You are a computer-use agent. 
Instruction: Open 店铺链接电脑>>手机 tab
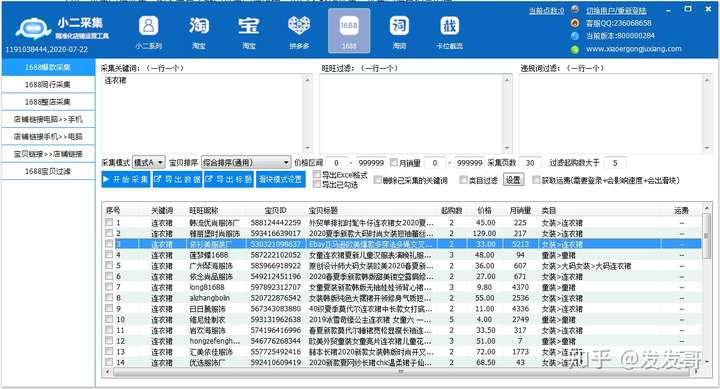pyautogui.click(x=48, y=119)
